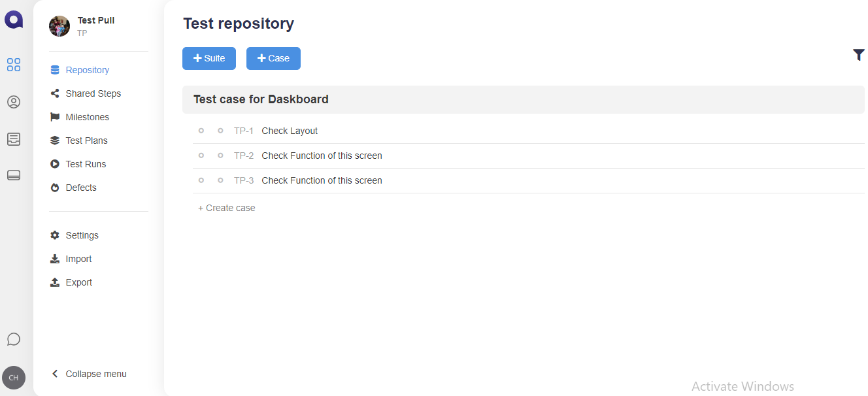Select the first circle beside TP-2

pos(201,156)
